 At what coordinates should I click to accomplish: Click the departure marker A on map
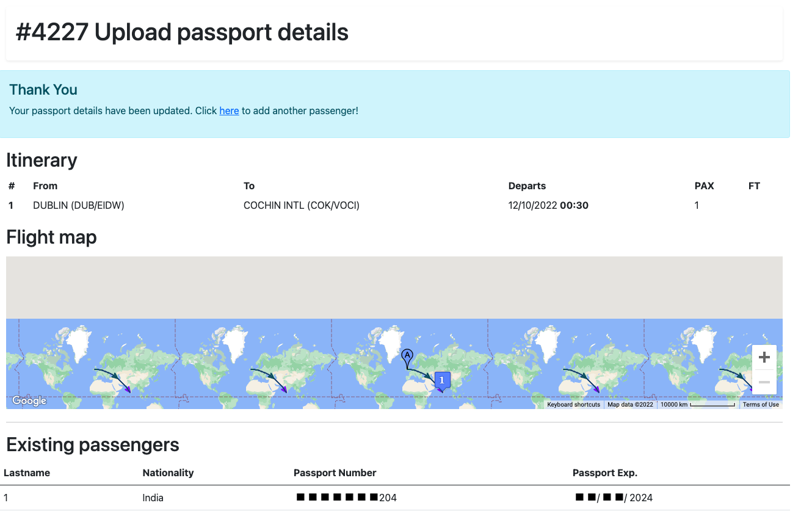[x=407, y=355]
